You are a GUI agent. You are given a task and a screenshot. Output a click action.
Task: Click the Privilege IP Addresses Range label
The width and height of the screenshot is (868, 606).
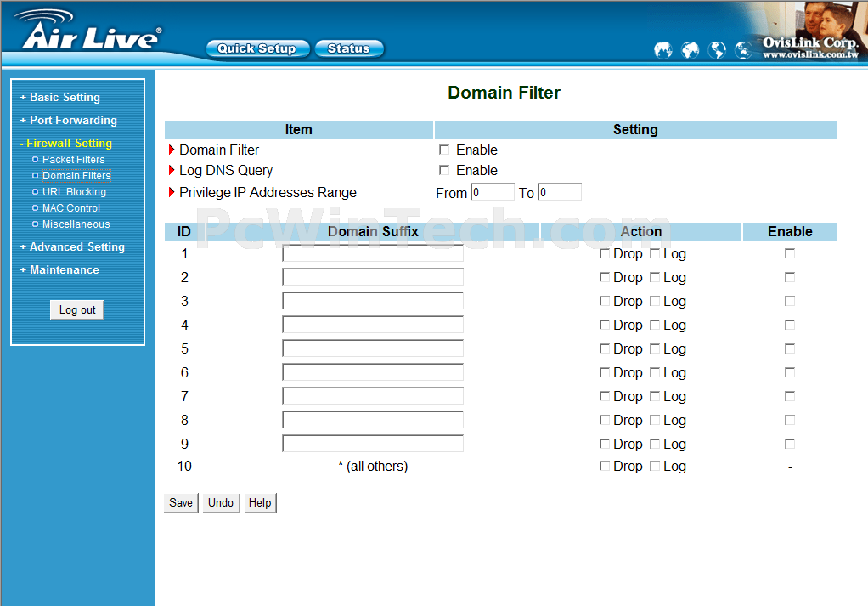pyautogui.click(x=268, y=192)
